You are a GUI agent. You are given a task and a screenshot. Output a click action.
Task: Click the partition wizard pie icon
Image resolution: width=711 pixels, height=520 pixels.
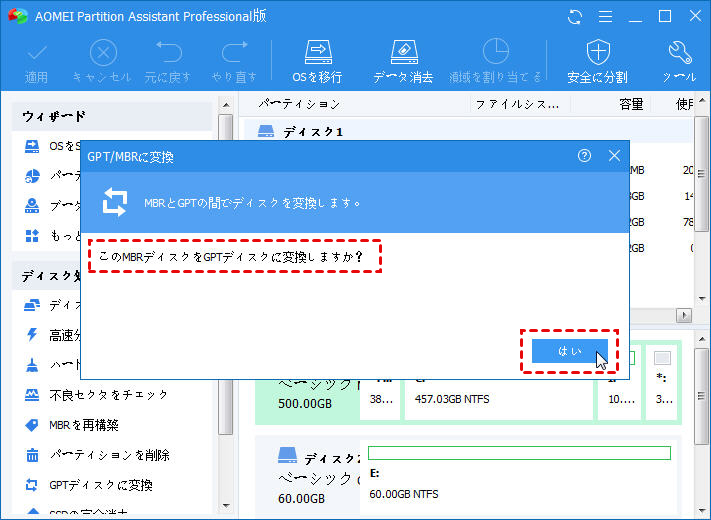coord(32,176)
